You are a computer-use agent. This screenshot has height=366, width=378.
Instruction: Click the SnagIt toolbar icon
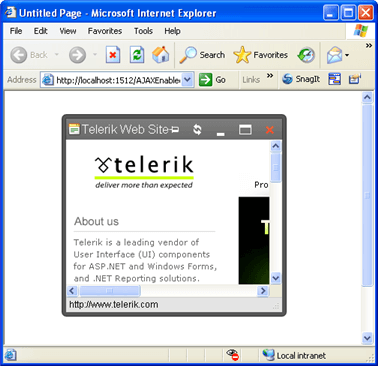301,79
